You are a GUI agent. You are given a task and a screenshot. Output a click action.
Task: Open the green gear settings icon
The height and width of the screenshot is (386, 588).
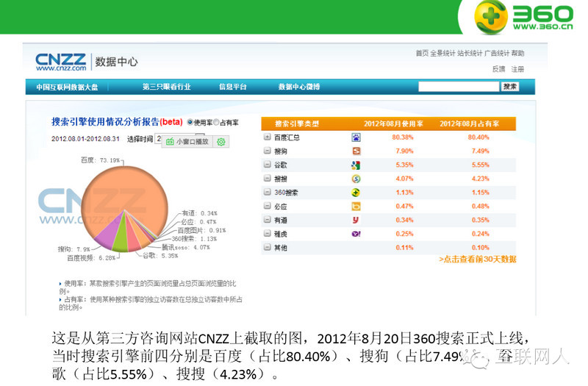tap(221, 142)
